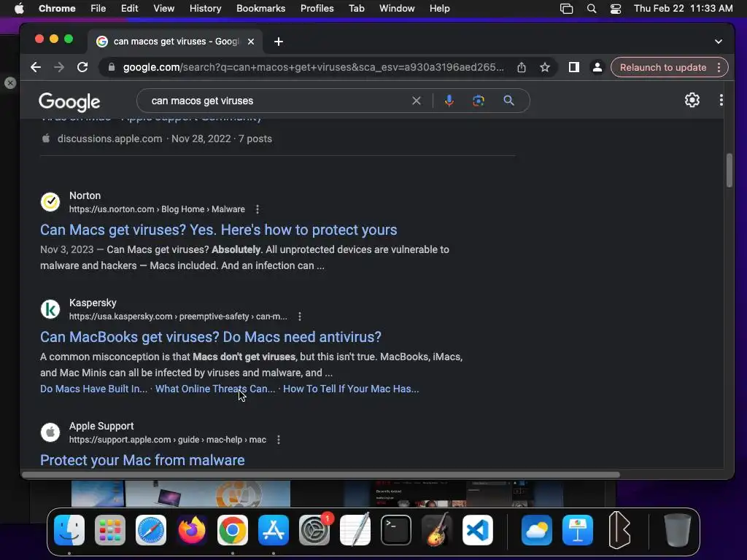
Task: Open the Edit menu
Action: (x=129, y=9)
